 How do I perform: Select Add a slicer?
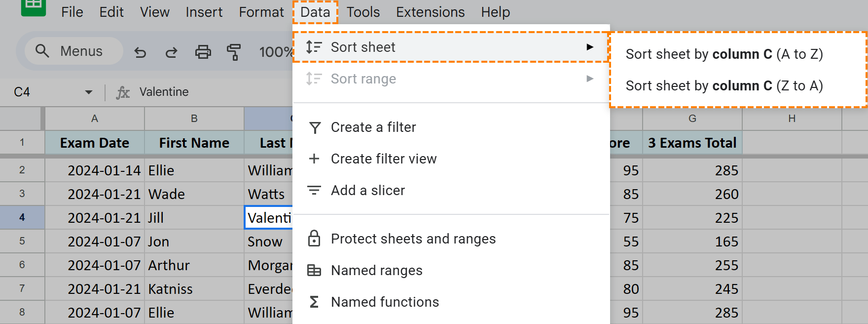(451, 190)
